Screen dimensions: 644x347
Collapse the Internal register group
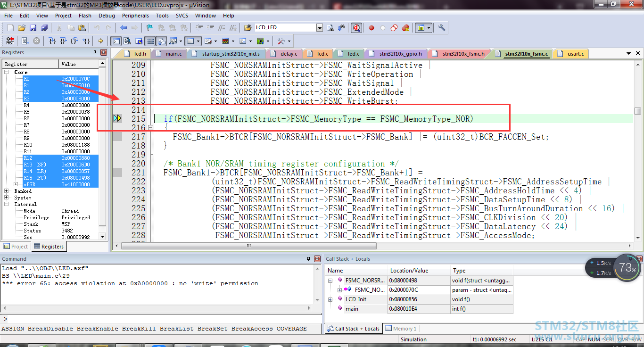coord(7,204)
